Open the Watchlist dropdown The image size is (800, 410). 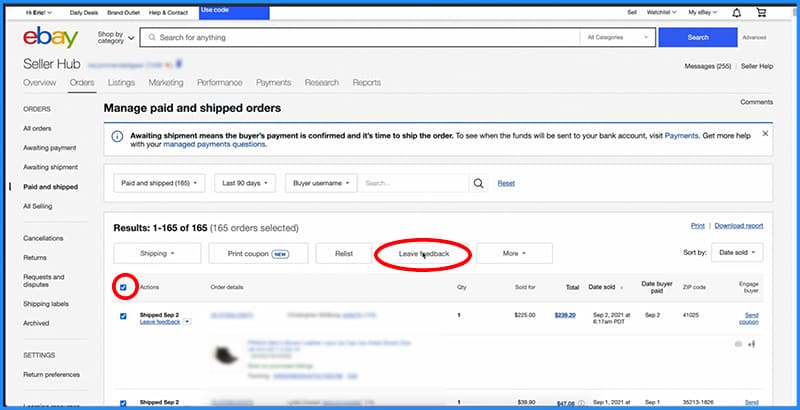click(661, 12)
